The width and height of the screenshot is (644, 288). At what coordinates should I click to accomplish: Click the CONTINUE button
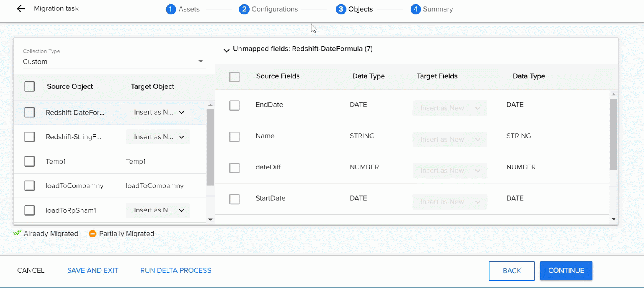[566, 270]
